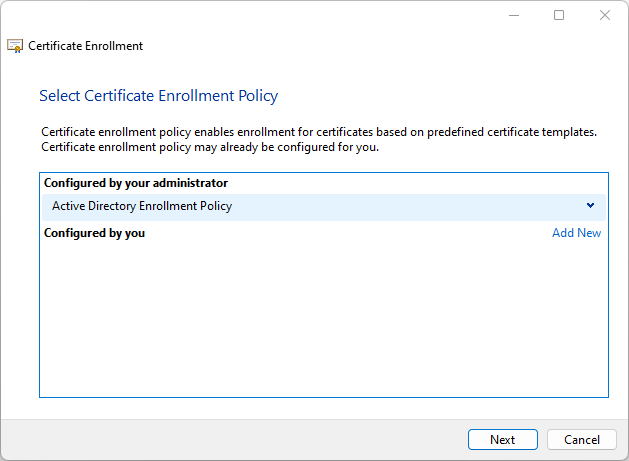Minimize the Certificate Enrollment window
Image resolution: width=629 pixels, height=461 pixels.
pyautogui.click(x=513, y=15)
